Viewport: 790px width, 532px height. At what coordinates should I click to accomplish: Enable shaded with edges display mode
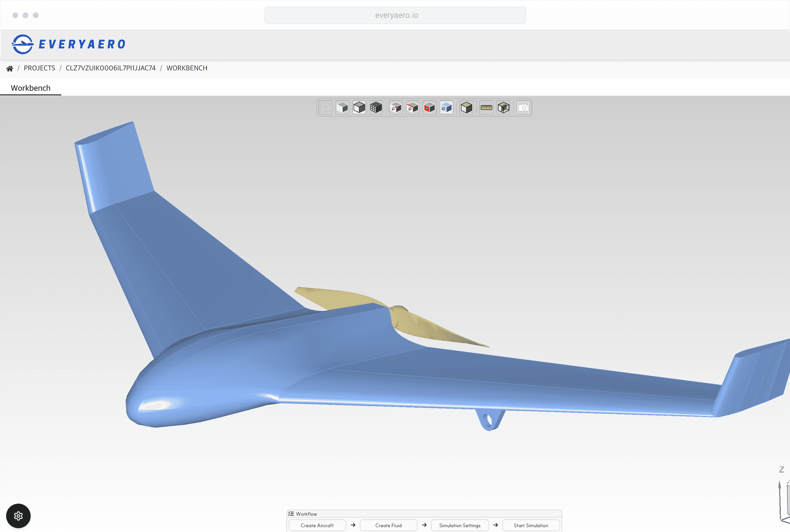(359, 108)
